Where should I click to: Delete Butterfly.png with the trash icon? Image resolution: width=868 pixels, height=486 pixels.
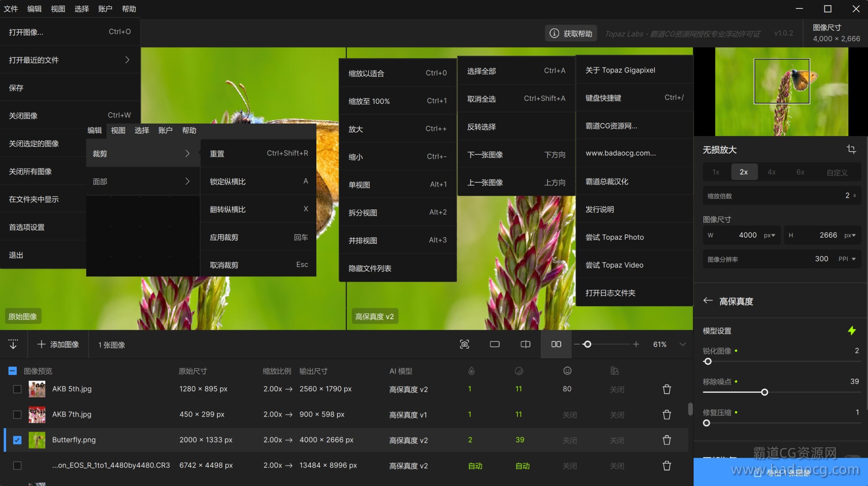point(667,440)
